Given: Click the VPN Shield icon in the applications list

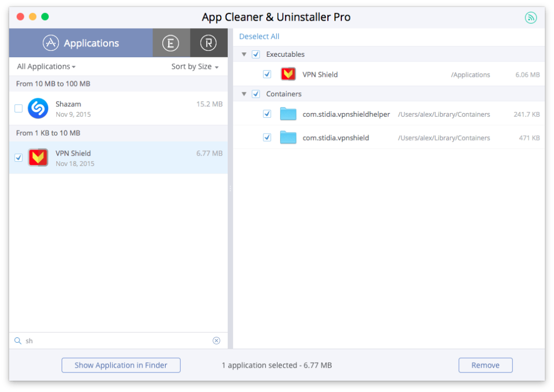Looking at the screenshot, I should tap(38, 157).
